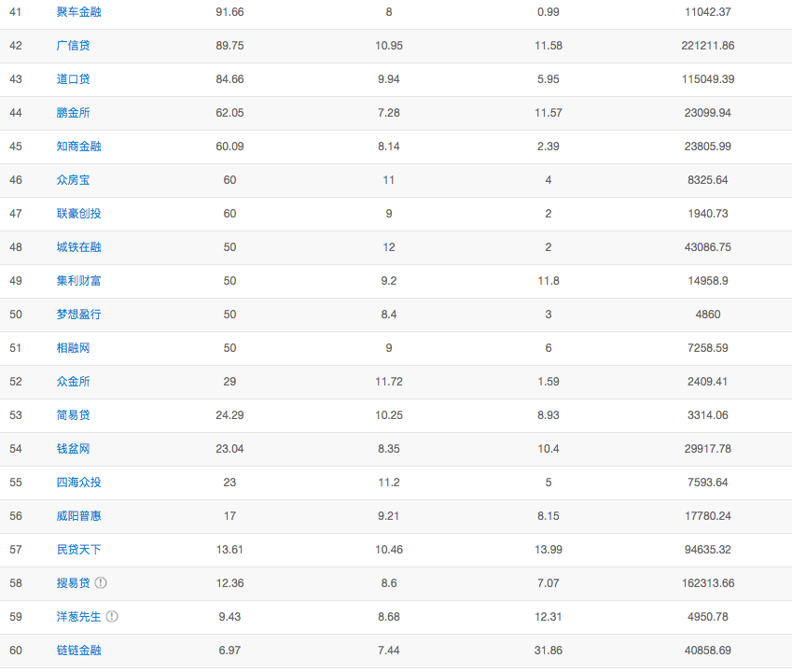Viewport: 792px width, 672px height.
Task: Select value 221211.86 in 广信贷 row
Action: point(708,46)
